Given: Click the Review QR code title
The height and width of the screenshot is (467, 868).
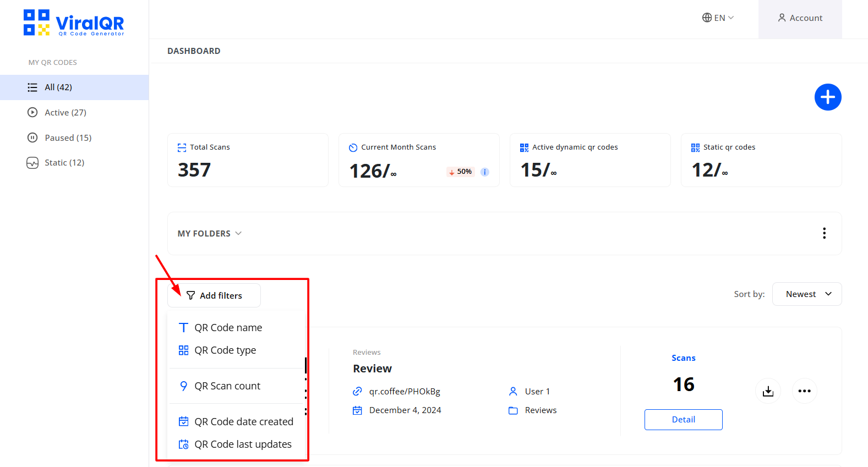Looking at the screenshot, I should click(373, 369).
